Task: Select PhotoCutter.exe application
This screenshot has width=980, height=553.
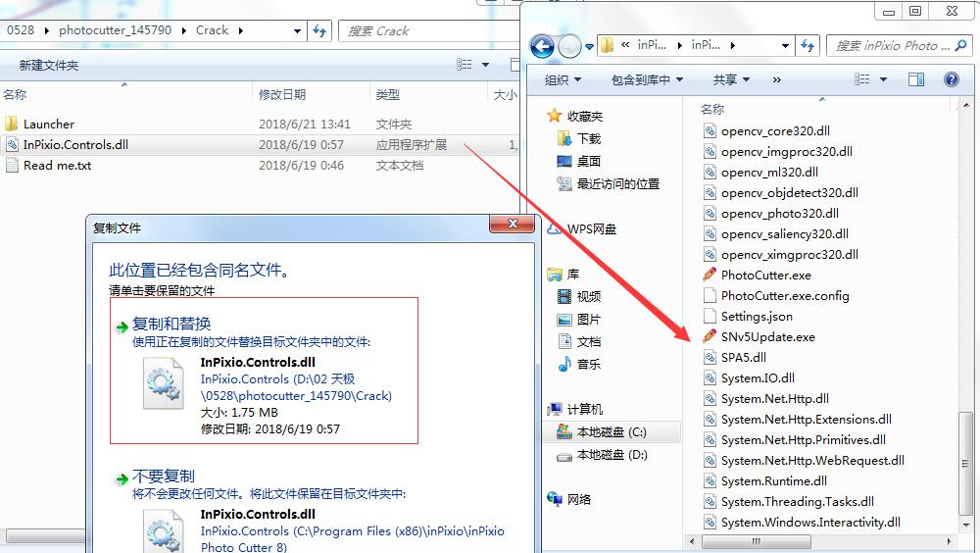Action: (765, 276)
